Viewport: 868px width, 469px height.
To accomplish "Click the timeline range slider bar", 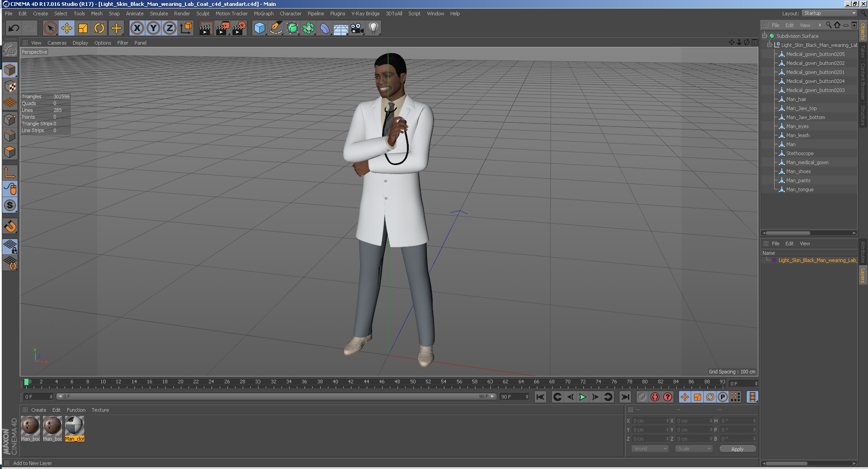I will pos(276,396).
